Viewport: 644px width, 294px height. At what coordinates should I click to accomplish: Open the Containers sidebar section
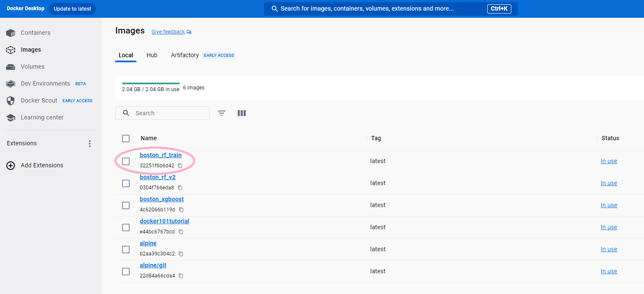(35, 33)
